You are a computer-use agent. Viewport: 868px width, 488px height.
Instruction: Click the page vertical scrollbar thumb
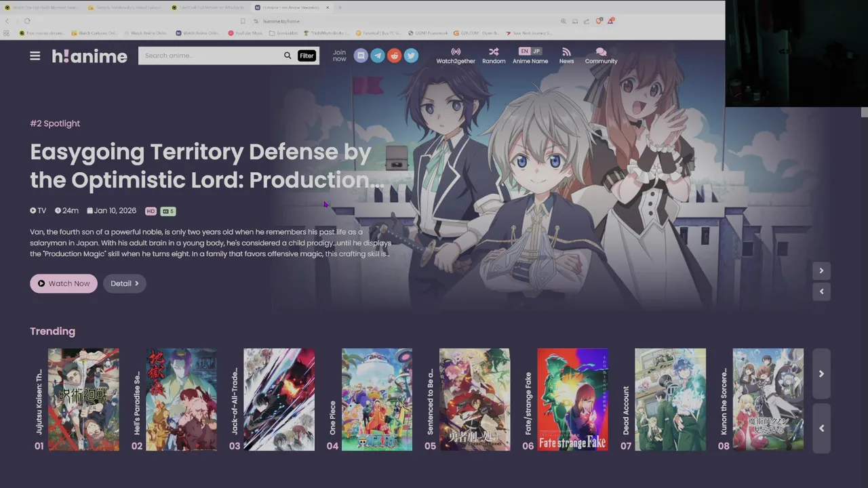[x=864, y=113]
